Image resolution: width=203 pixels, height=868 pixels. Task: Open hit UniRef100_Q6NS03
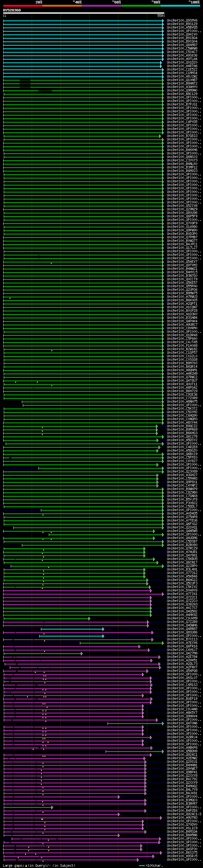(x=182, y=157)
